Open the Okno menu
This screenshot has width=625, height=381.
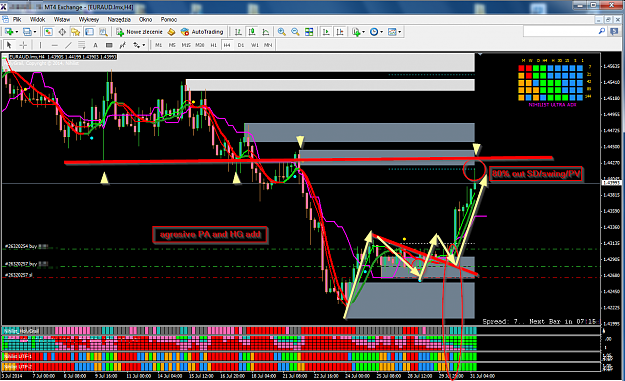coord(145,19)
